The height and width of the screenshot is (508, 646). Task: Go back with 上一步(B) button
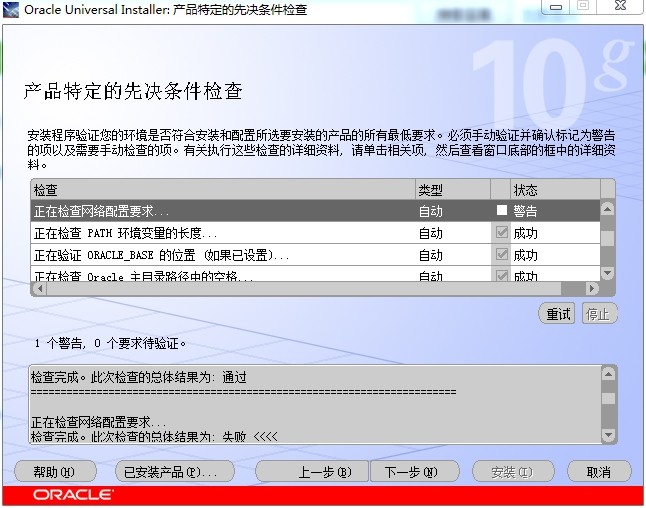point(312,472)
